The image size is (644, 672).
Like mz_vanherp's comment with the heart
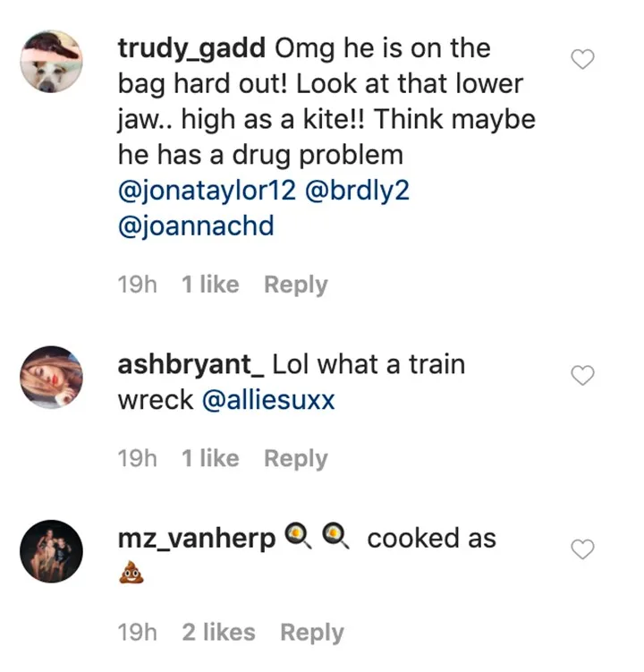point(582,549)
